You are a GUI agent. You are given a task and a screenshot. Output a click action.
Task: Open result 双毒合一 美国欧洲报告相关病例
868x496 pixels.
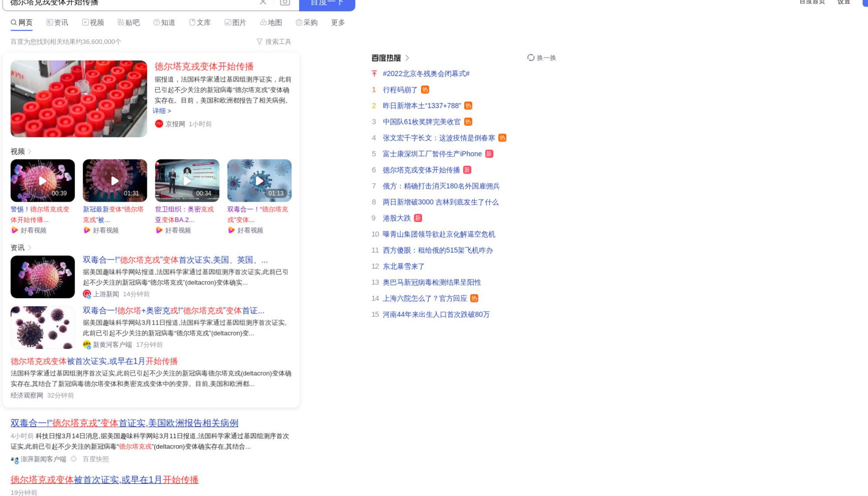pyautogui.click(x=124, y=423)
